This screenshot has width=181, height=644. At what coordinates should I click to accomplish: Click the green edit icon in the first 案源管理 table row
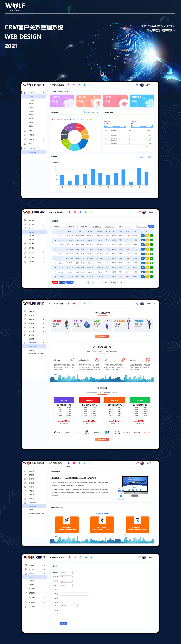tap(152, 236)
